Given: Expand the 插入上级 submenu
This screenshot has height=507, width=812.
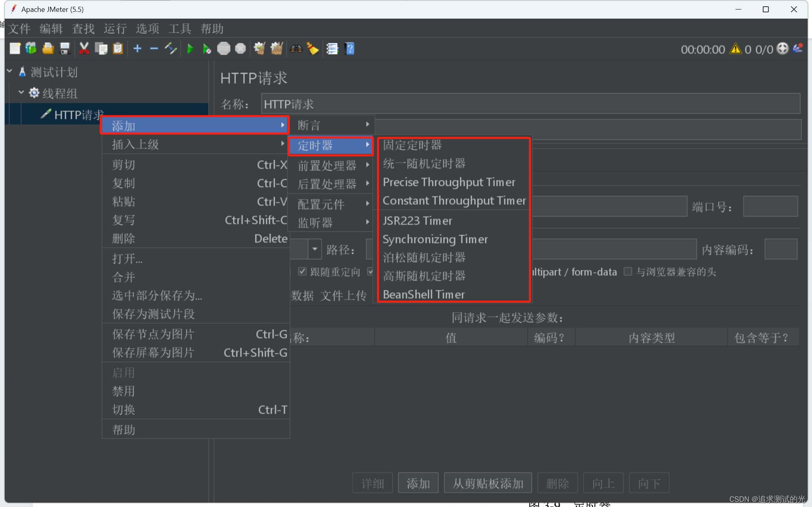Looking at the screenshot, I should click(x=195, y=144).
